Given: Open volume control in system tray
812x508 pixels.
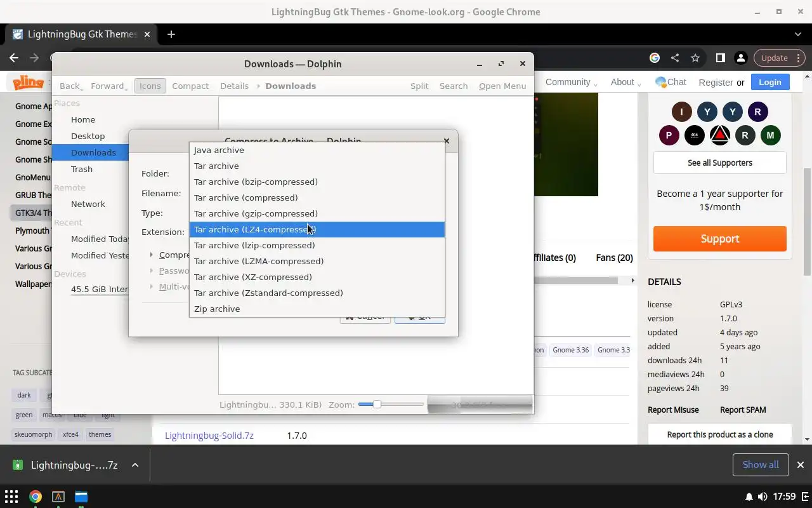Looking at the screenshot, I should point(763,497).
